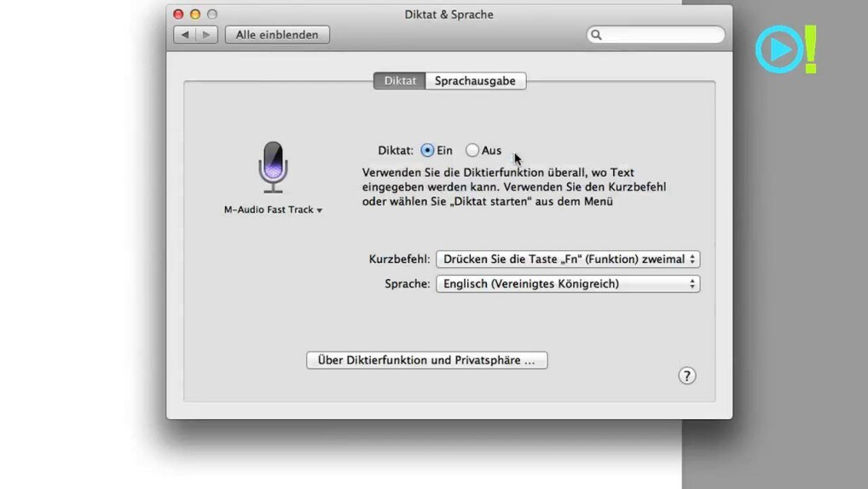Close the Diktat & Sprache window
This screenshot has height=489, width=868.
[178, 15]
